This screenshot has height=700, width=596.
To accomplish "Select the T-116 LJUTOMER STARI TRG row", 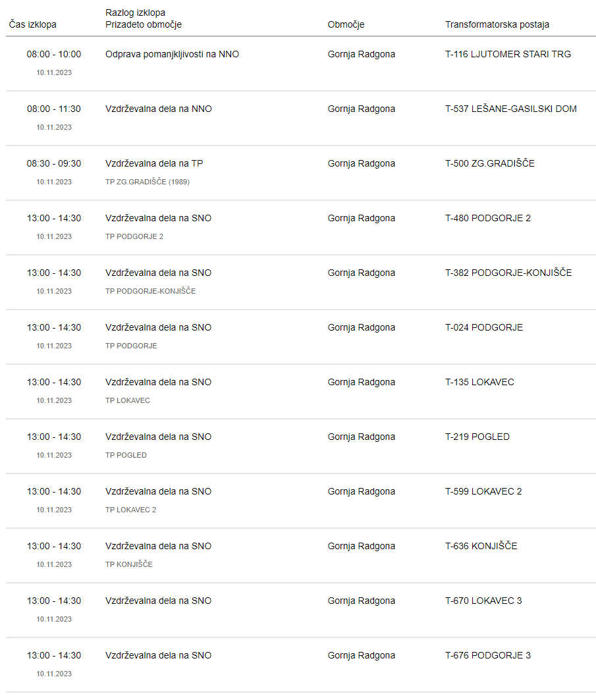I will [x=301, y=63].
